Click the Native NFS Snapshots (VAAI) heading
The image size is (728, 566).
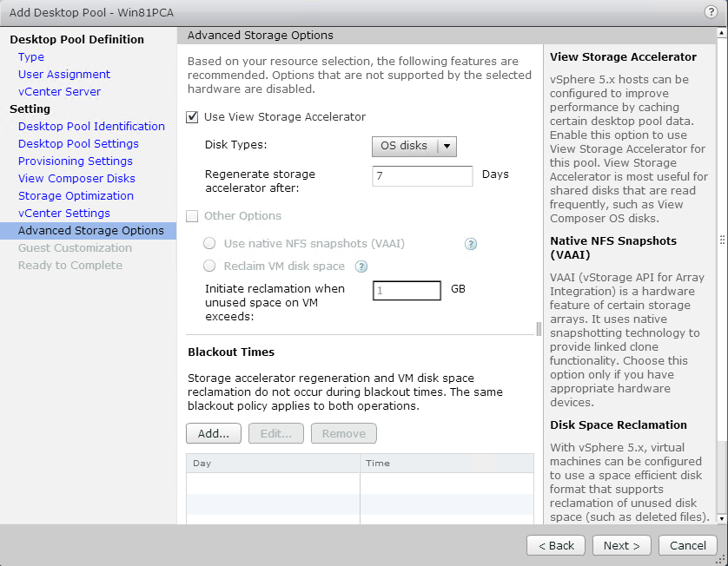point(613,247)
